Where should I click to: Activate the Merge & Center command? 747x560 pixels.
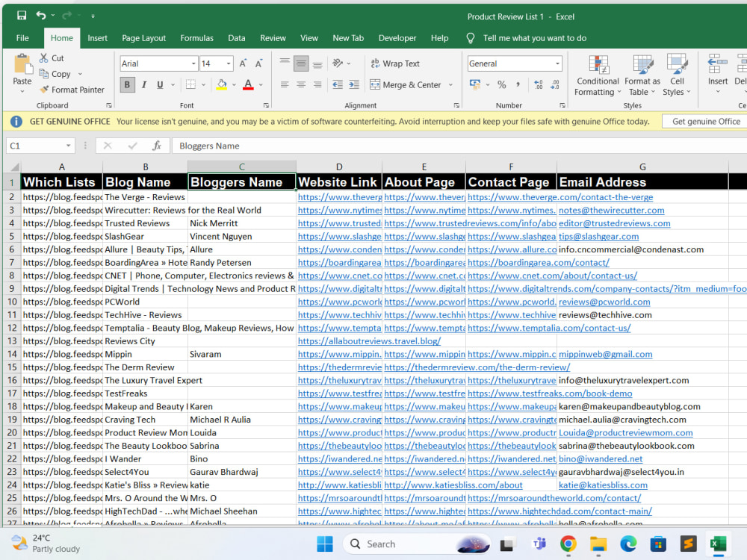[x=407, y=84]
